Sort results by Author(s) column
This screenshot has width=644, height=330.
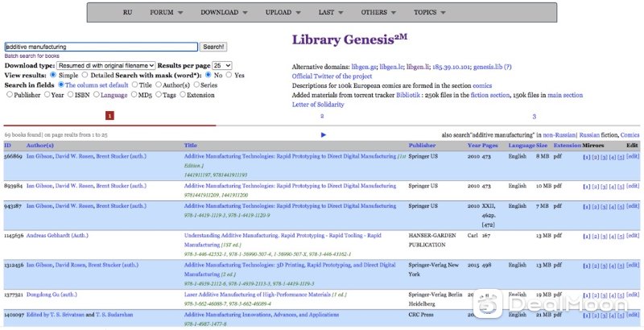tap(39, 146)
